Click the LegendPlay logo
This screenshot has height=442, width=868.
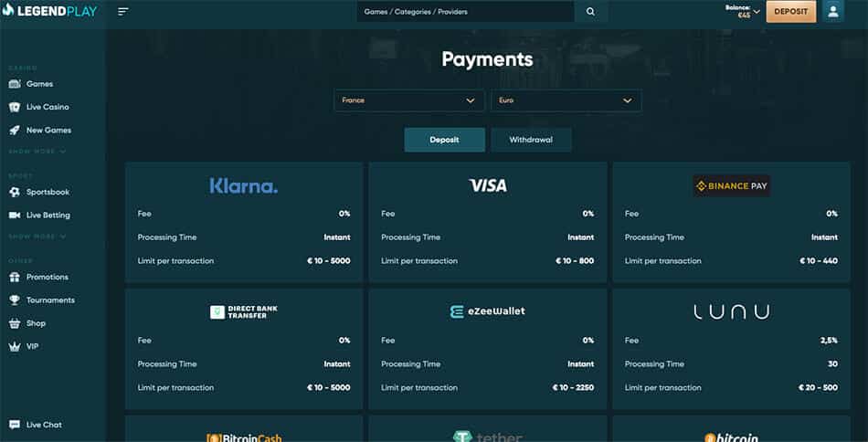(x=49, y=11)
